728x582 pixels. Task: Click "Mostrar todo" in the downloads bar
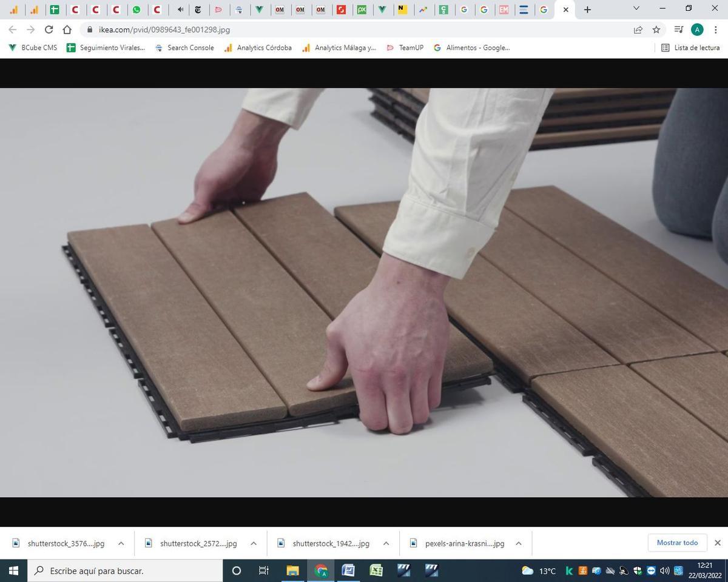[x=677, y=543]
